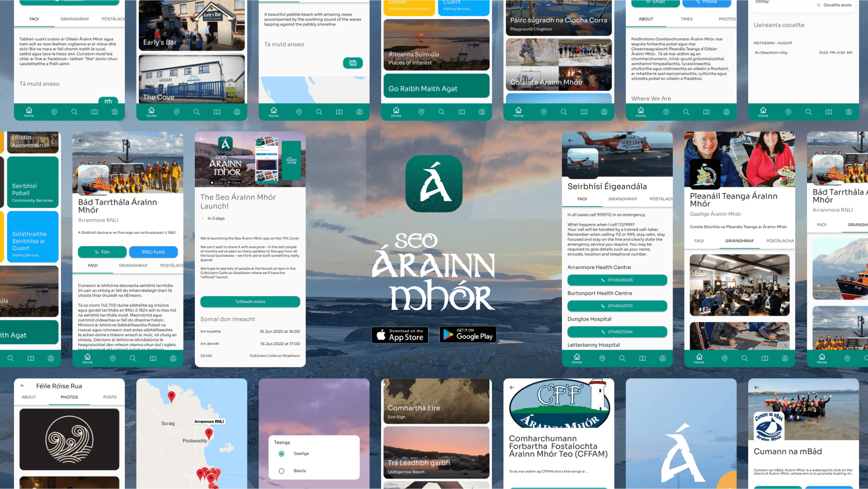Click Get it on Google Play badge

coord(468,335)
